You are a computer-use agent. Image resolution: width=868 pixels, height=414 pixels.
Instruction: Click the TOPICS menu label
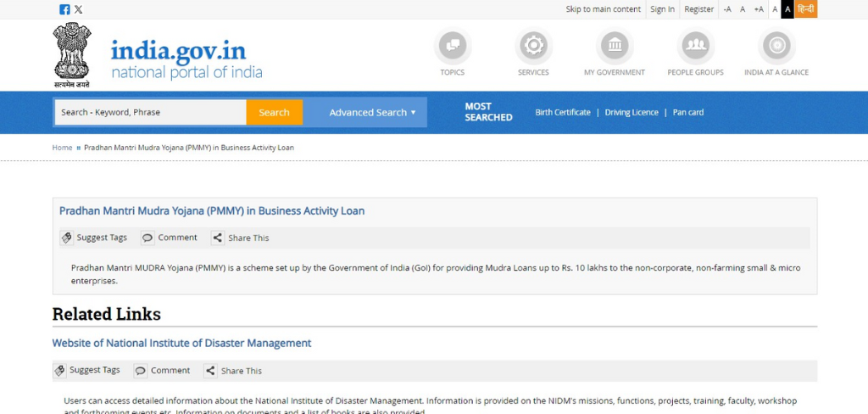pos(453,73)
